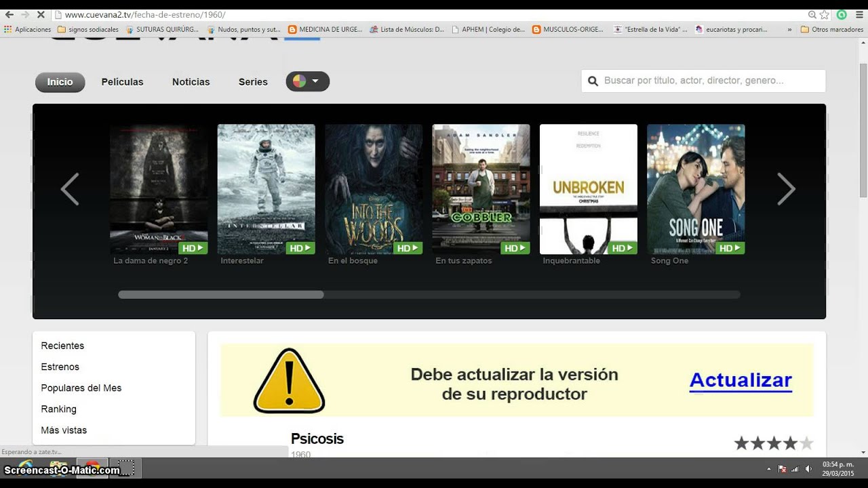The height and width of the screenshot is (488, 868).
Task: Click the La dama de negro 2 title
Action: [x=151, y=261]
